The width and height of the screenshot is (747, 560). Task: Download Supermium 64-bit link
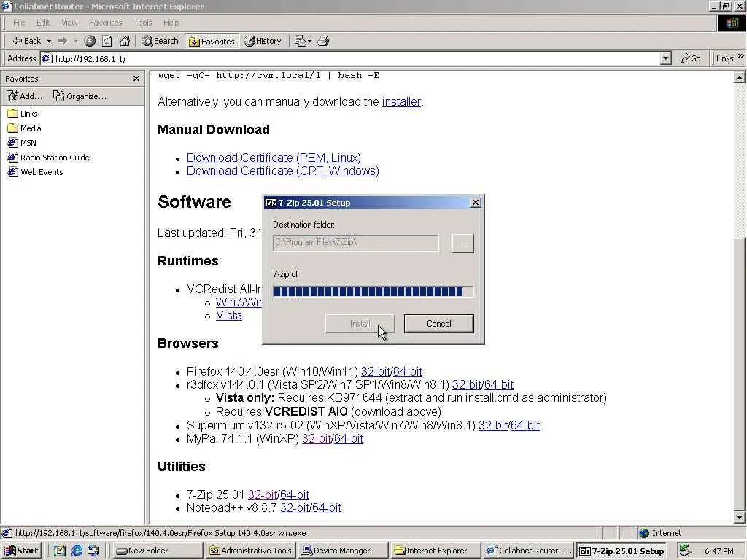click(525, 426)
